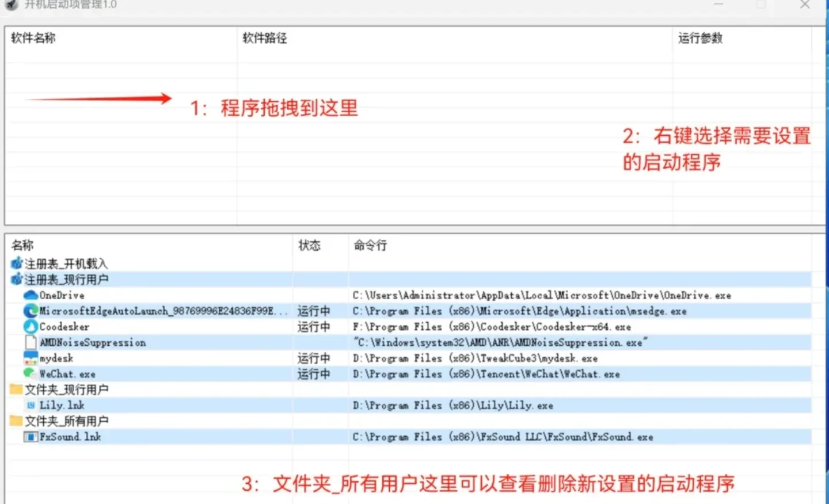Screen dimensions: 829x504
Task: Select the mydesk application icon
Action: [x=30, y=357]
